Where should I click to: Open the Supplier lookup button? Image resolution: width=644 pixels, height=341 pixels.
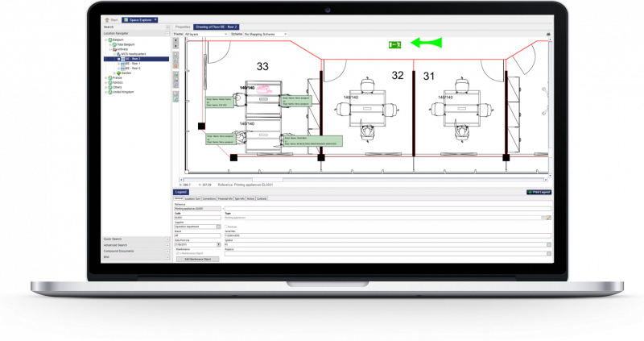click(x=218, y=227)
